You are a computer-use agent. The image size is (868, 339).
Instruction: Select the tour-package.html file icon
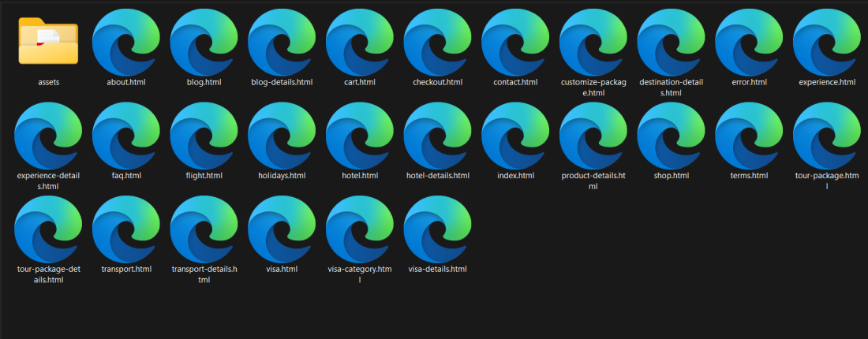(827, 136)
